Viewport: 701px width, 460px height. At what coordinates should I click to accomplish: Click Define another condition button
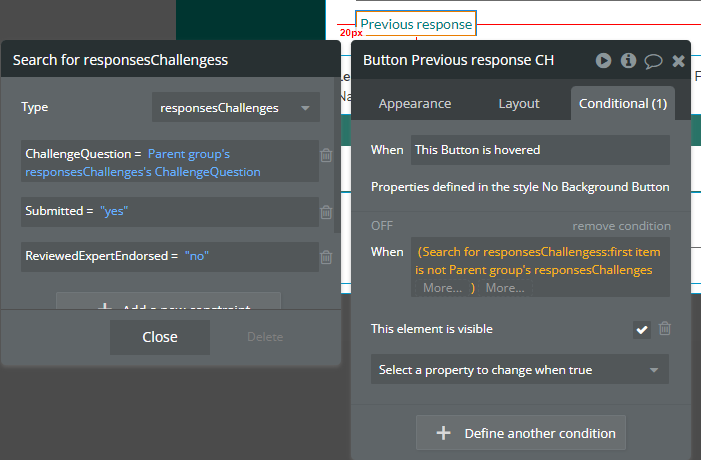pyautogui.click(x=520, y=433)
